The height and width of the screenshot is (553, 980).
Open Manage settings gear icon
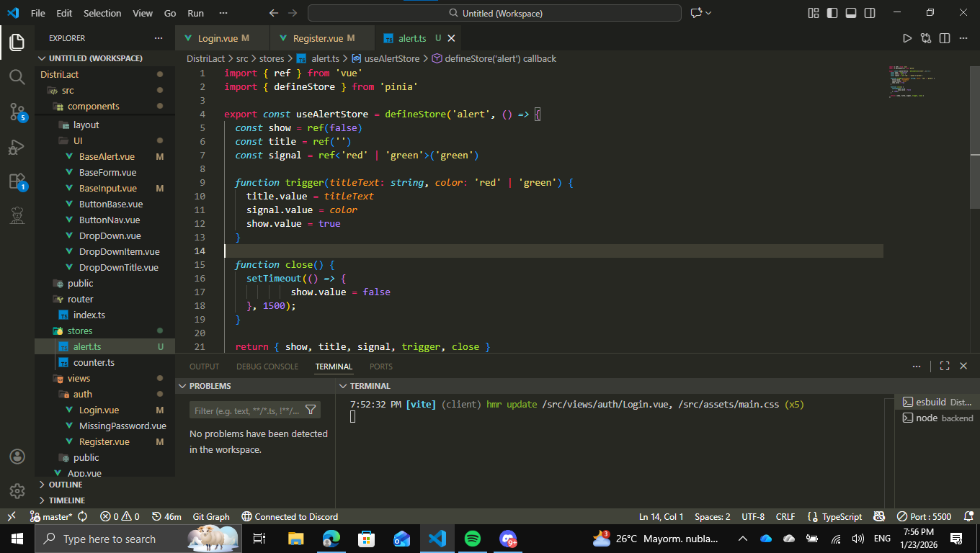click(17, 491)
